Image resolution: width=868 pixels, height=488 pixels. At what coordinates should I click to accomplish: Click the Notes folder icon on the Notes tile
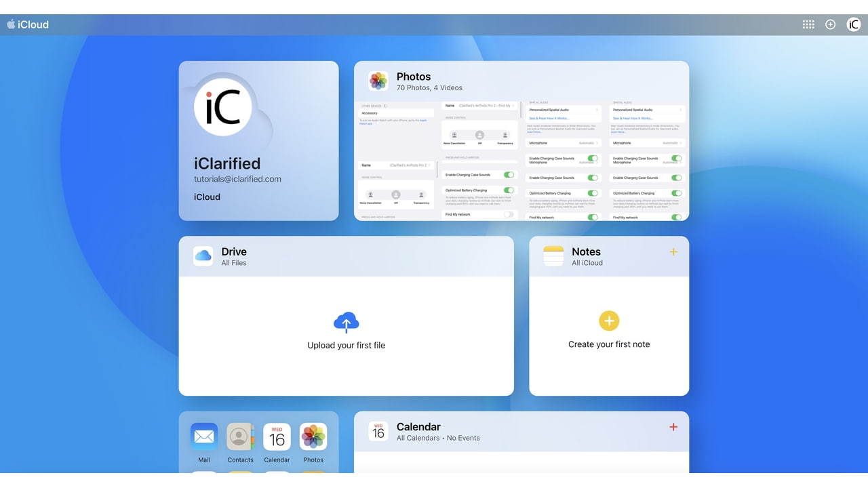point(552,256)
